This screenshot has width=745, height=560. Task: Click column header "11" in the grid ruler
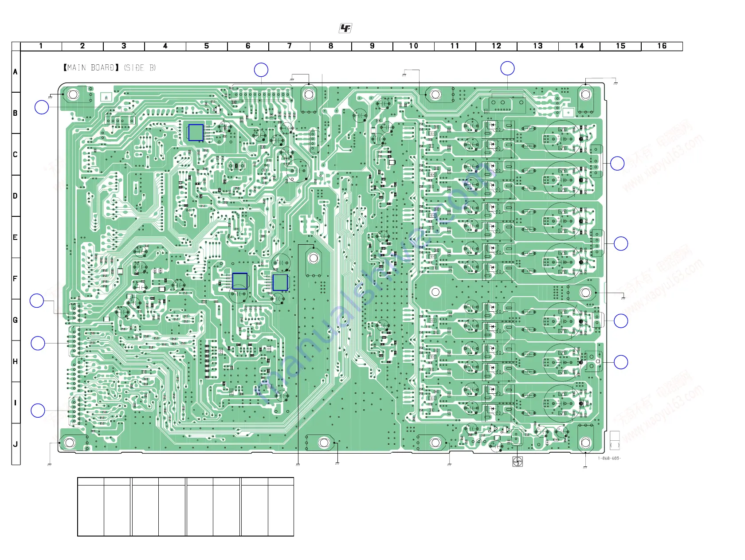455,46
